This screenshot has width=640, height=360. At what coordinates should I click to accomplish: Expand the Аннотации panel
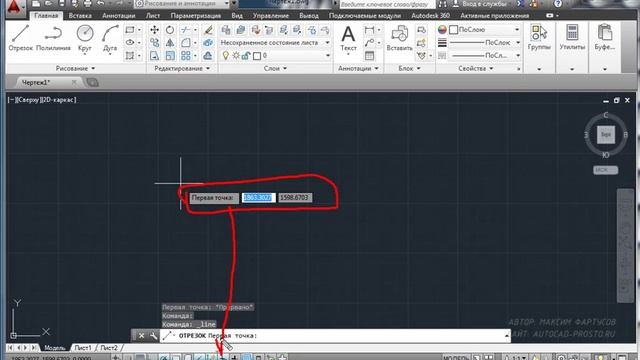tap(358, 68)
